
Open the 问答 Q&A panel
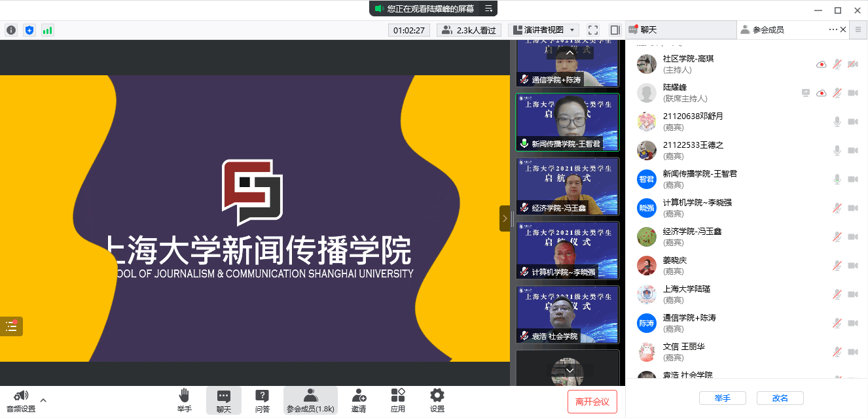(x=262, y=402)
